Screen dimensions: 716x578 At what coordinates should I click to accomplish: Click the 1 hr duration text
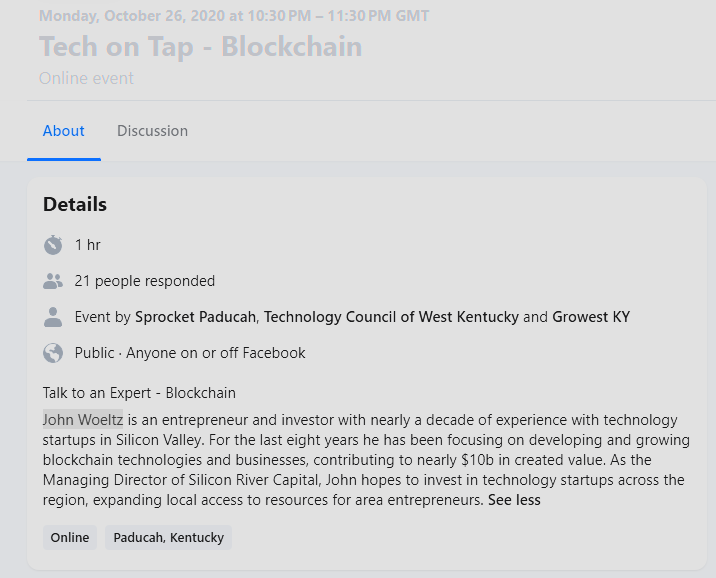click(88, 245)
